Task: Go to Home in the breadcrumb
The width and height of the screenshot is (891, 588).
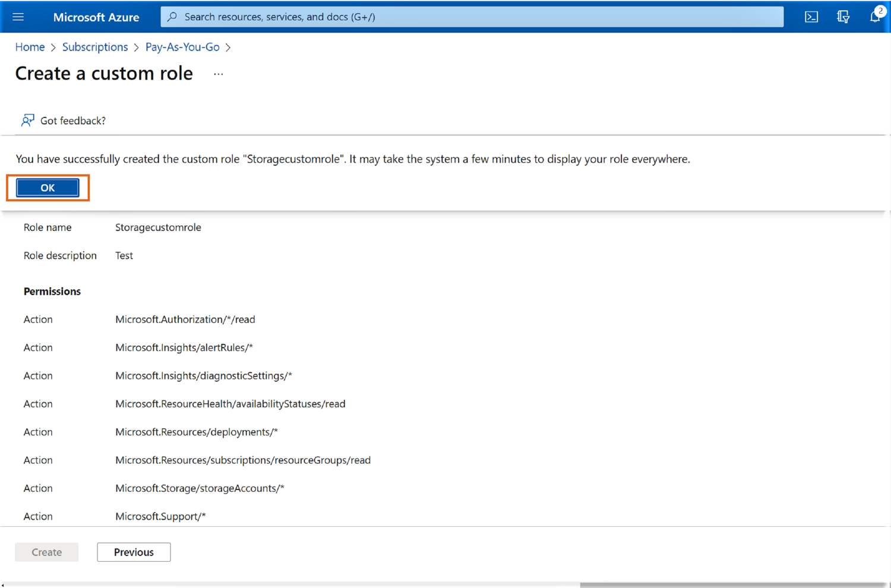Action: click(x=30, y=47)
